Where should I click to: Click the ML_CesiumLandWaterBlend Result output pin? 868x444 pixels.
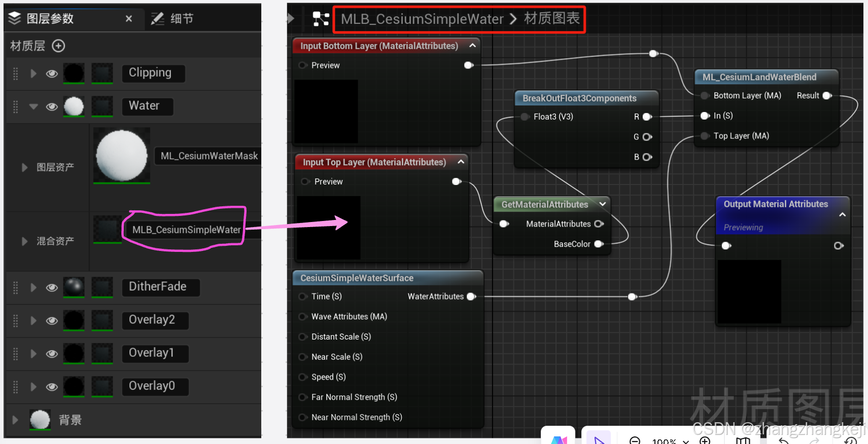coord(827,96)
